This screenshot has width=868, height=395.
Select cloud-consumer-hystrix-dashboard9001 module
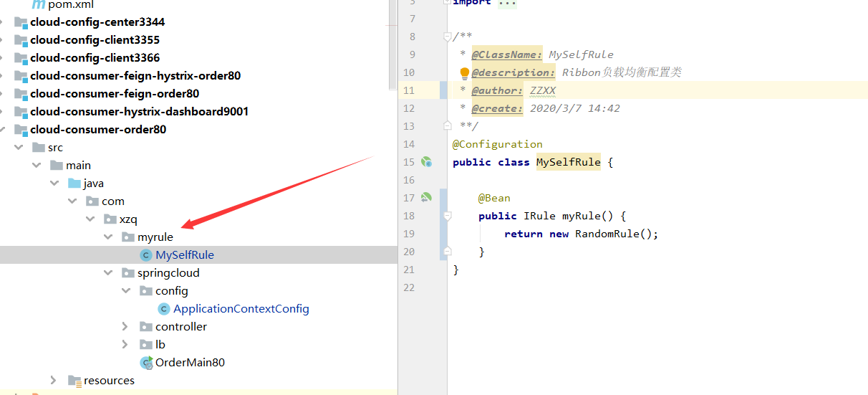139,112
